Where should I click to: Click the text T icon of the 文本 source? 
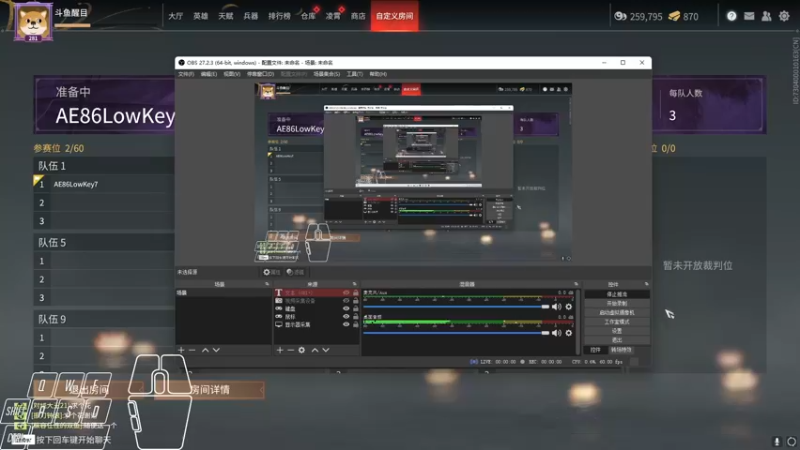coord(279,293)
